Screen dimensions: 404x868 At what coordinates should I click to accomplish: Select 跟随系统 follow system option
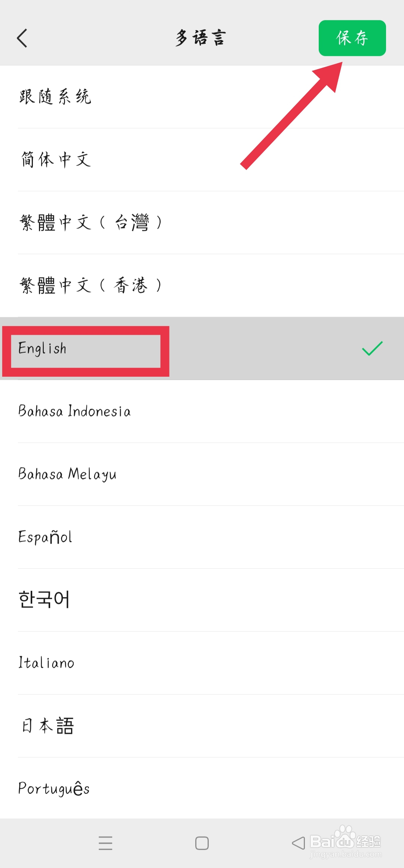[55, 97]
